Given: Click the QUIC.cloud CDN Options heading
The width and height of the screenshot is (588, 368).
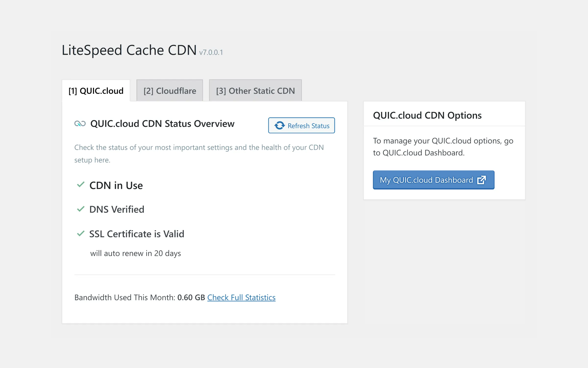Looking at the screenshot, I should tap(427, 115).
